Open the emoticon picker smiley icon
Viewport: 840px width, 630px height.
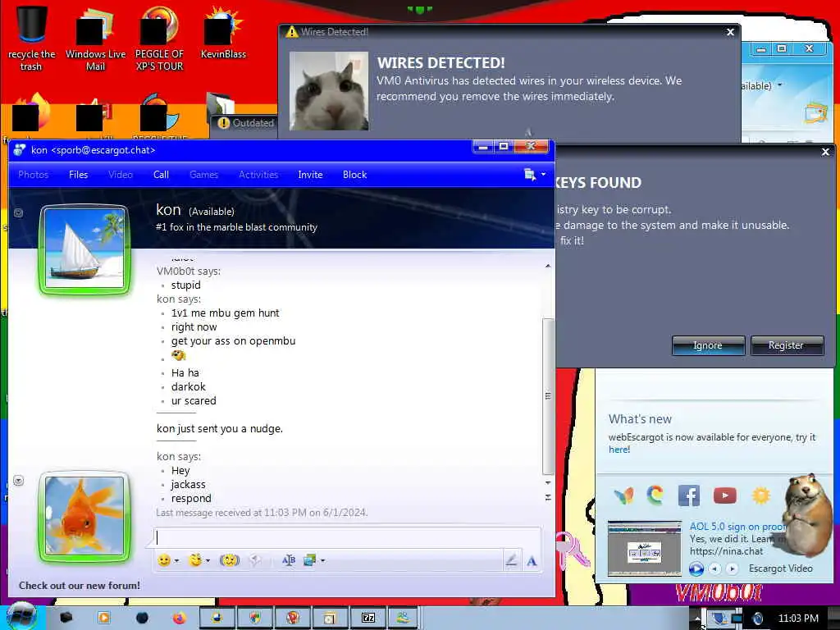[x=164, y=560]
